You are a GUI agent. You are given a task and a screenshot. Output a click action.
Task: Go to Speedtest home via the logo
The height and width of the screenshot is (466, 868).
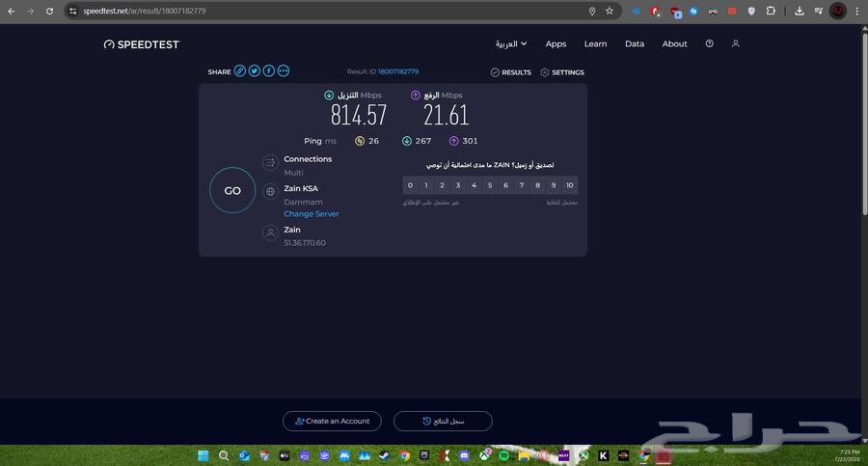pos(141,44)
